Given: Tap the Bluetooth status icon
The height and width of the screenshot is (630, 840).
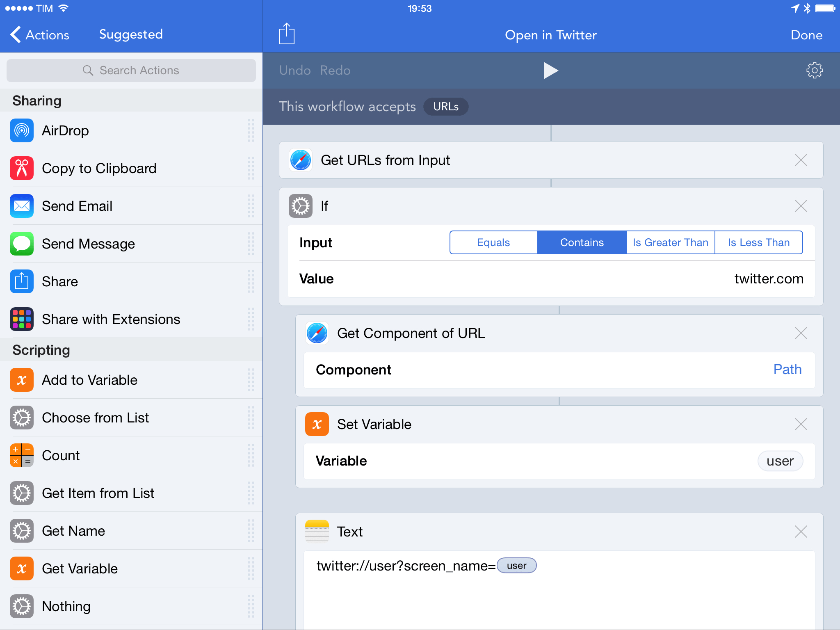Looking at the screenshot, I should point(807,8).
